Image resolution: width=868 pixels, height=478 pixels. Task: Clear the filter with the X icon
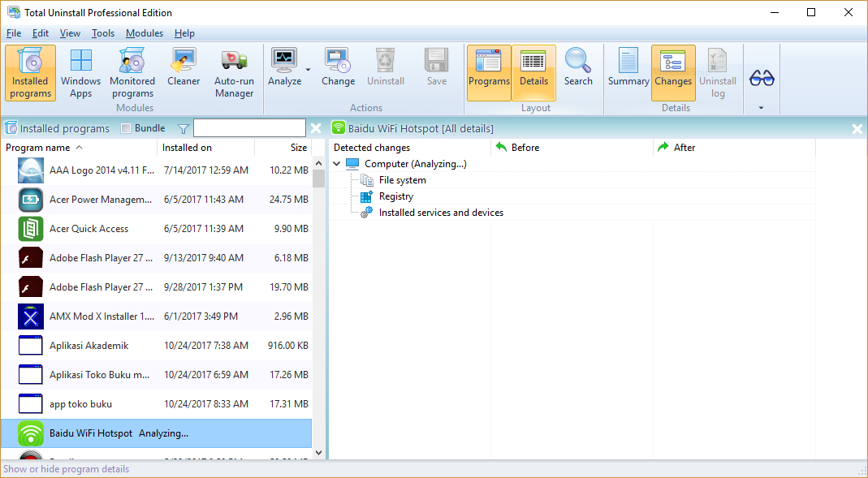pos(316,128)
